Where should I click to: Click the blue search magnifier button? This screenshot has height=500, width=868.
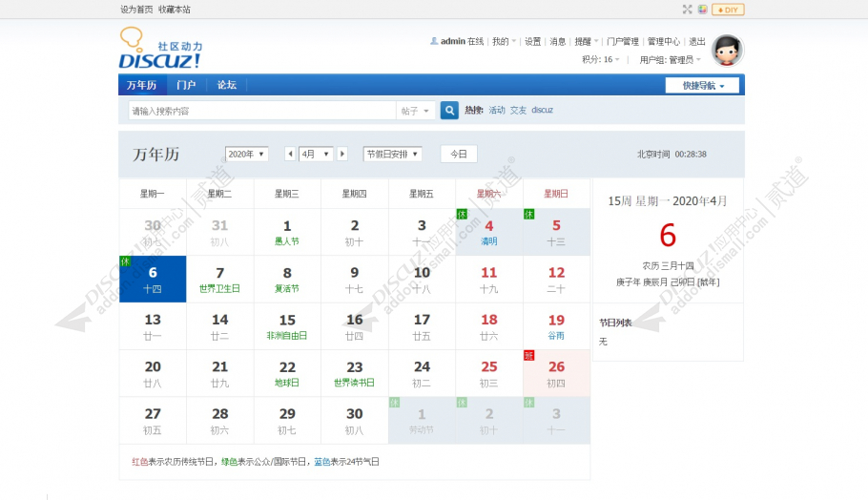(x=449, y=110)
